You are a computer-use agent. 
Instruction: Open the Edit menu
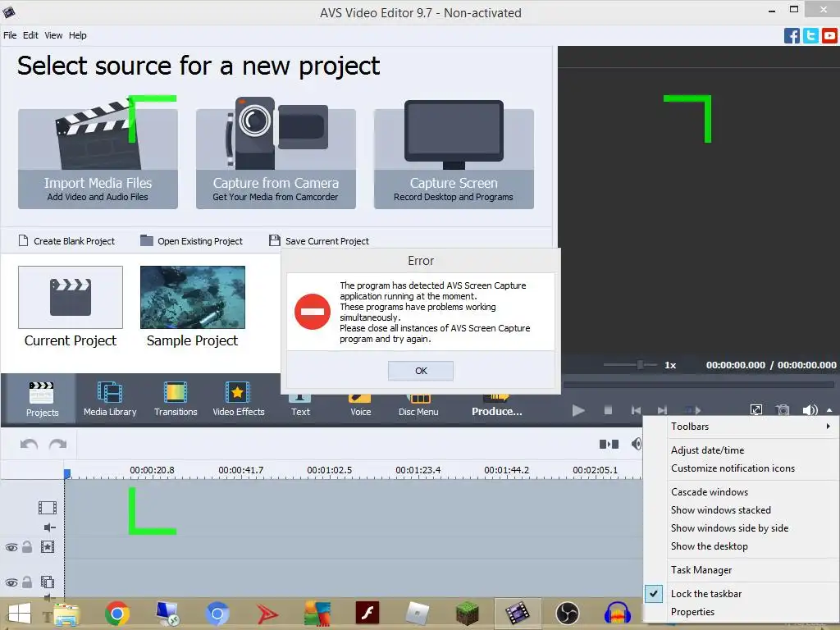[30, 35]
